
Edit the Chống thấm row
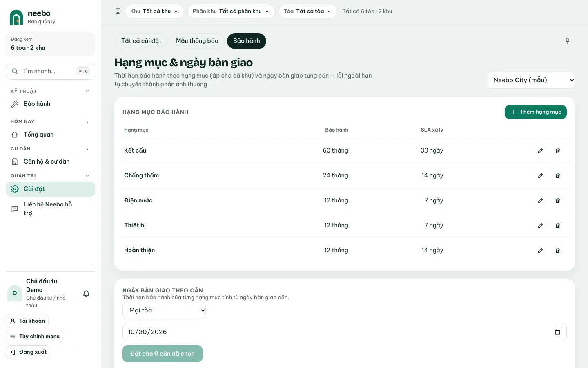click(540, 175)
